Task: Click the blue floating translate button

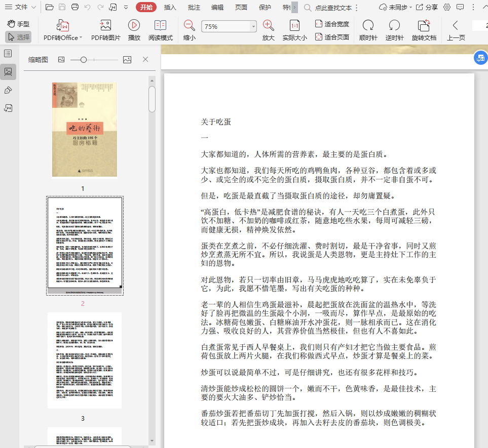Action: [x=481, y=58]
